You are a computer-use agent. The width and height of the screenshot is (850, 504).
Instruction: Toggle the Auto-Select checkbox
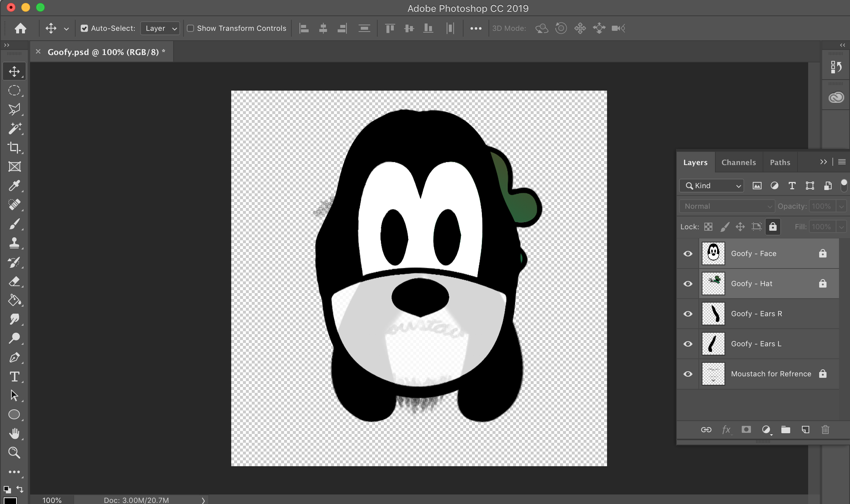pyautogui.click(x=84, y=28)
